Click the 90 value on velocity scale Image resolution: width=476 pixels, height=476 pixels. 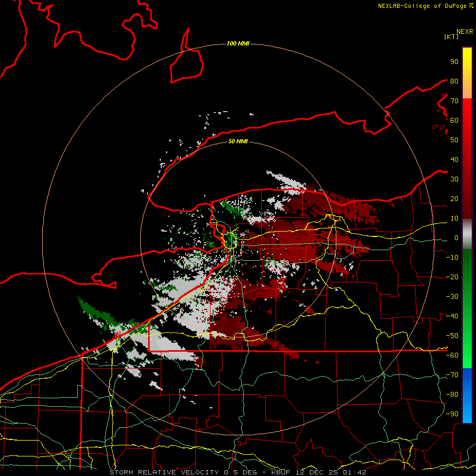pos(454,62)
